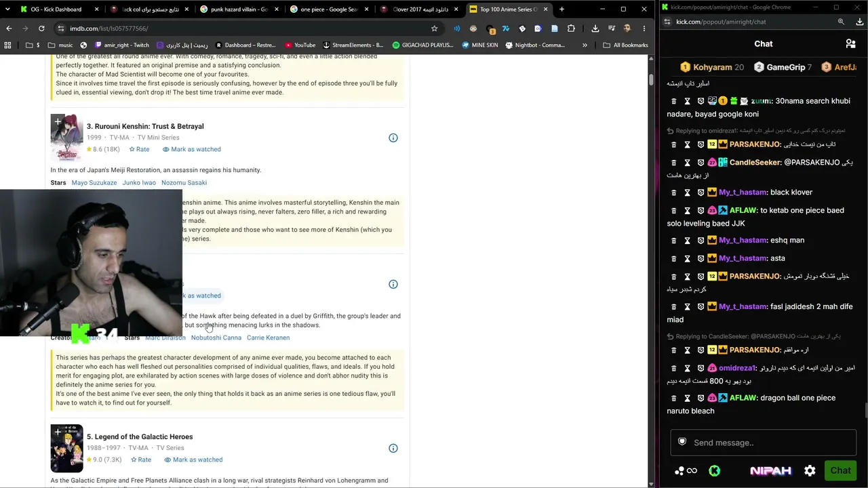
Task: Open Nobutoshi Canna's star page
Action: (x=216, y=338)
